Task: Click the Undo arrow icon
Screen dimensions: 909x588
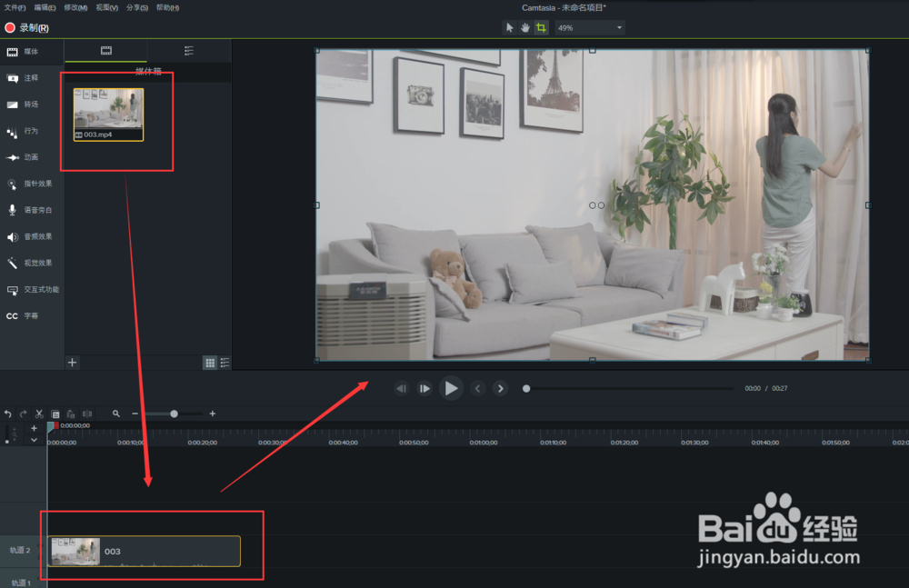Action: click(x=8, y=414)
